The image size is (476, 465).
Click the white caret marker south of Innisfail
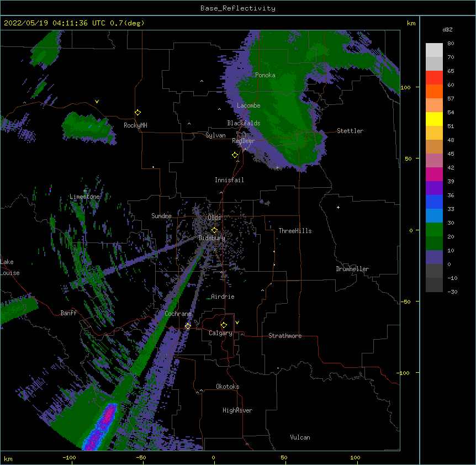click(x=221, y=192)
